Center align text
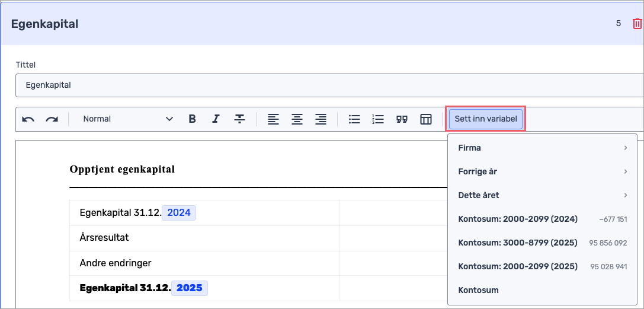 297,119
